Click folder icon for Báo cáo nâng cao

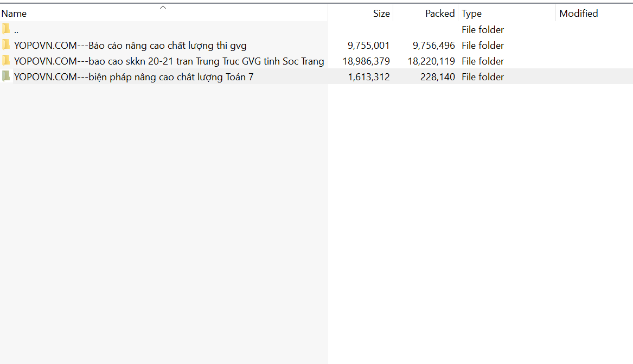tap(6, 45)
